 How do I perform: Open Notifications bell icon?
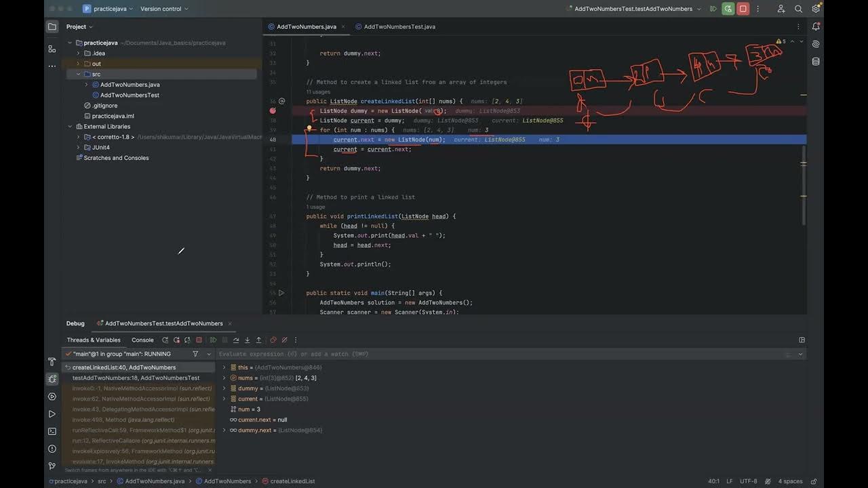(816, 26)
